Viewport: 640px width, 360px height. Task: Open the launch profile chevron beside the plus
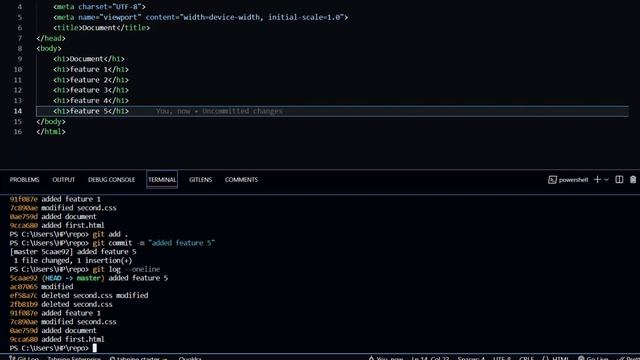click(x=607, y=180)
